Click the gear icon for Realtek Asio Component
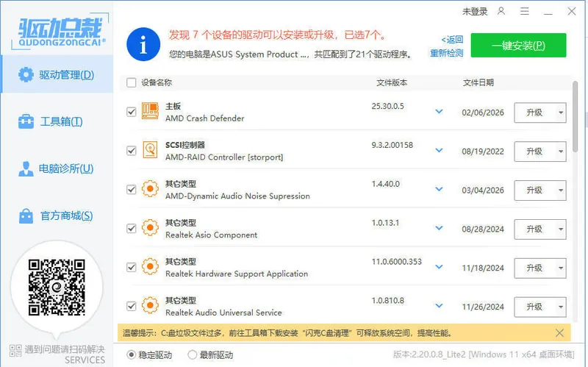This screenshot has height=367, width=588. point(150,227)
